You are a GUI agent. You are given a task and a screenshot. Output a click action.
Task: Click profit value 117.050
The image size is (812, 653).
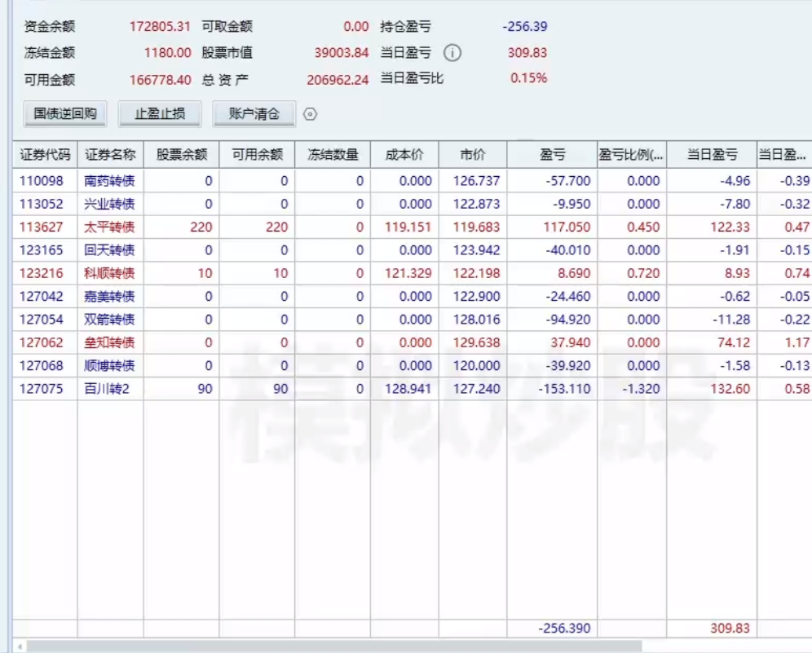(567, 227)
